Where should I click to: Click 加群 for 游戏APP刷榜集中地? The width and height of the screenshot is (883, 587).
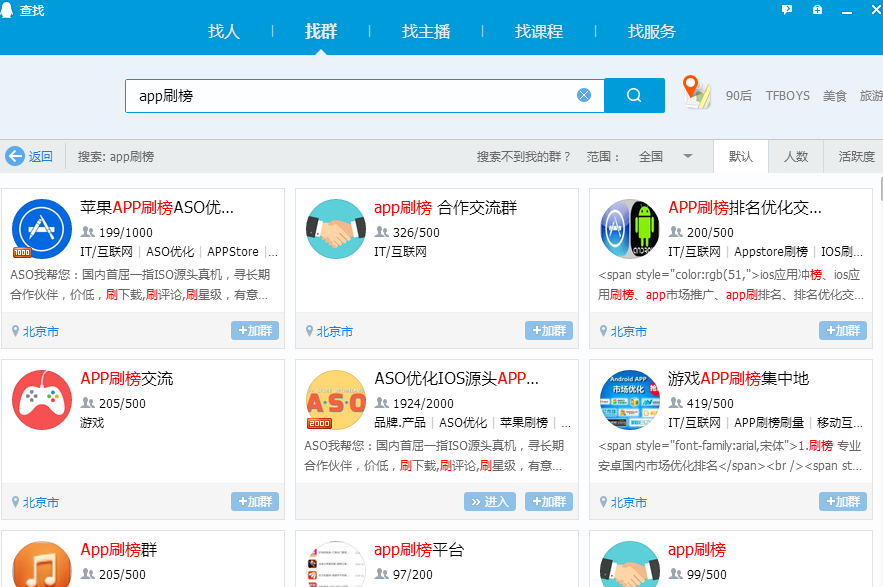tap(842, 502)
